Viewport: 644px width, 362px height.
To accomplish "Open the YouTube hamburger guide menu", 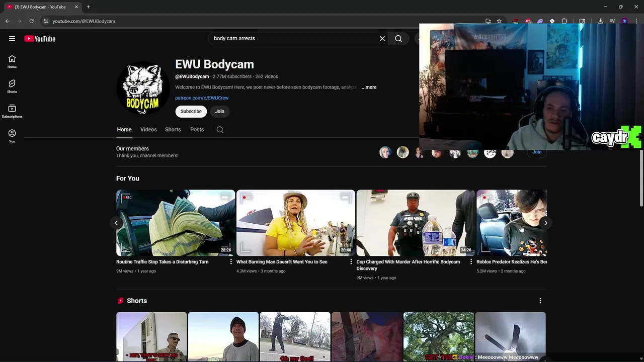I will (x=12, y=39).
